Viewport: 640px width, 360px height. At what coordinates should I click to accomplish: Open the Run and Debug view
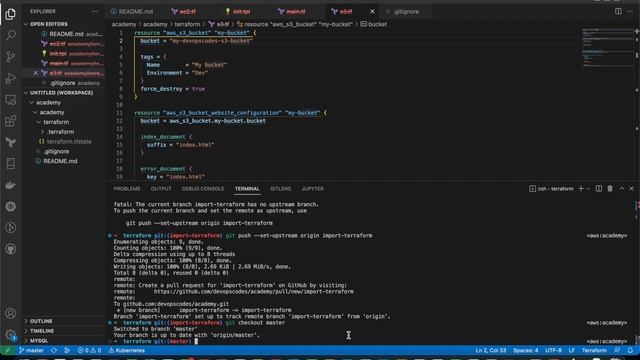click(11, 78)
